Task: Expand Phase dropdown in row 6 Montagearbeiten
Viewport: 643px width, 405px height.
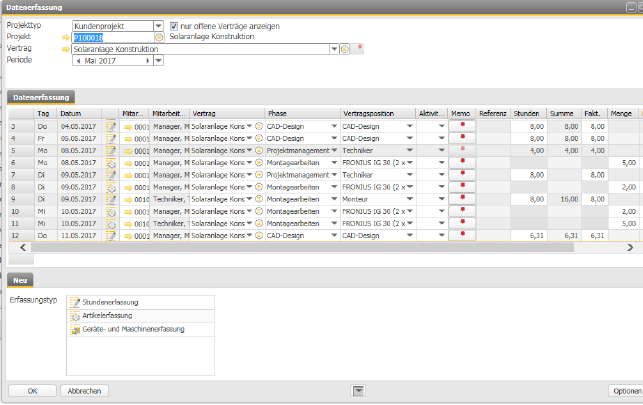Action: 334,163
